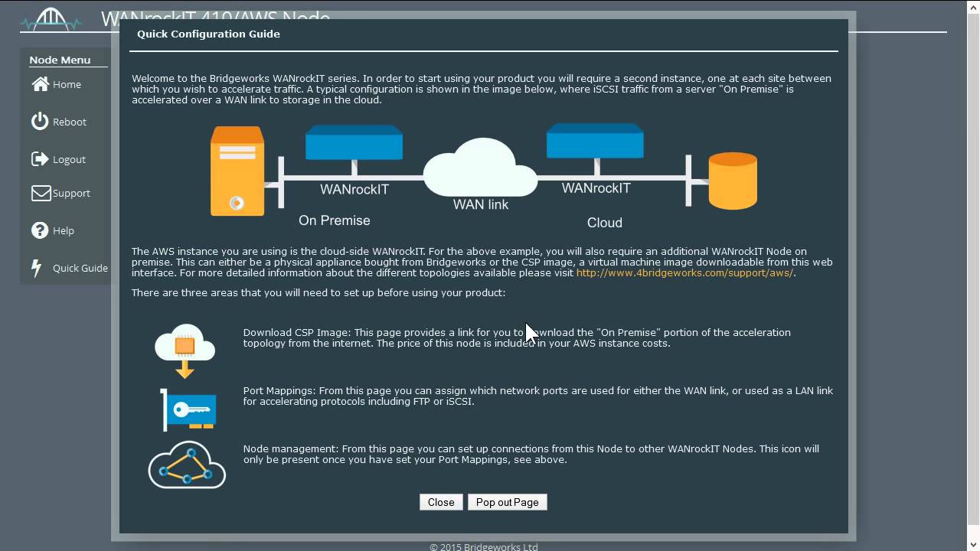The height and width of the screenshot is (551, 980).
Task: Click the Quick Guide lightning icon
Action: (x=36, y=268)
